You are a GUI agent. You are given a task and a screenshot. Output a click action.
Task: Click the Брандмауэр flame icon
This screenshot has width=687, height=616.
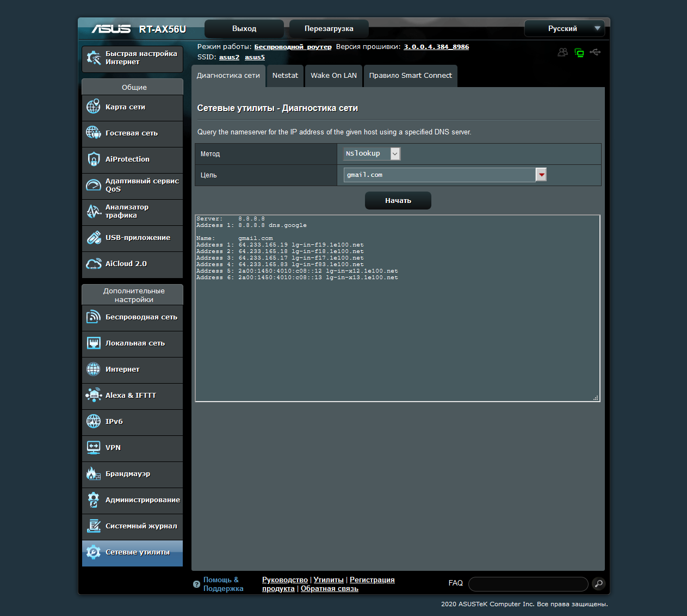(x=94, y=473)
